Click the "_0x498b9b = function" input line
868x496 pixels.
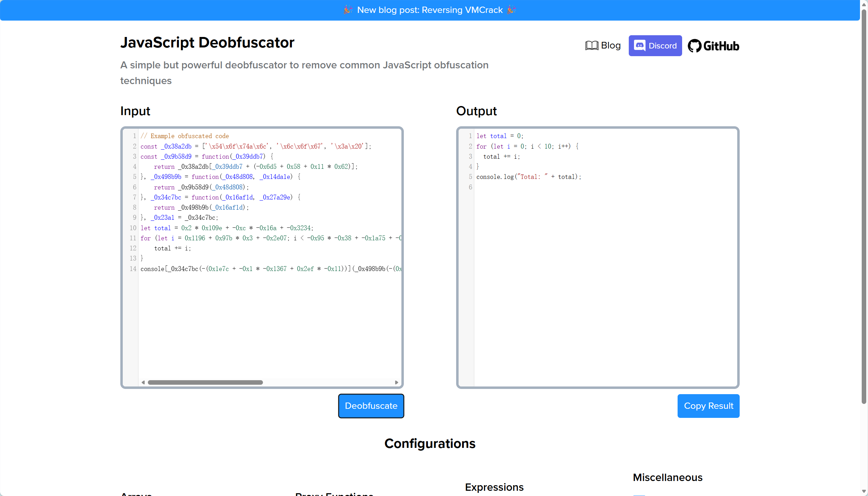point(220,176)
